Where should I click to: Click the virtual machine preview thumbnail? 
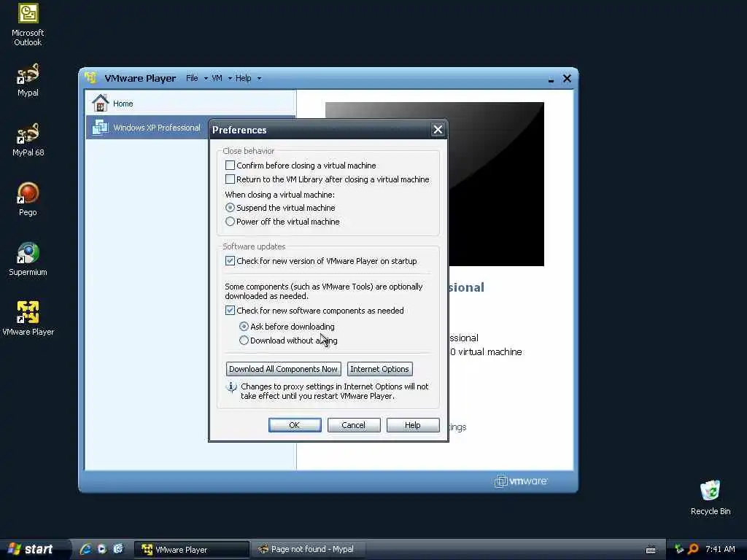point(496,184)
